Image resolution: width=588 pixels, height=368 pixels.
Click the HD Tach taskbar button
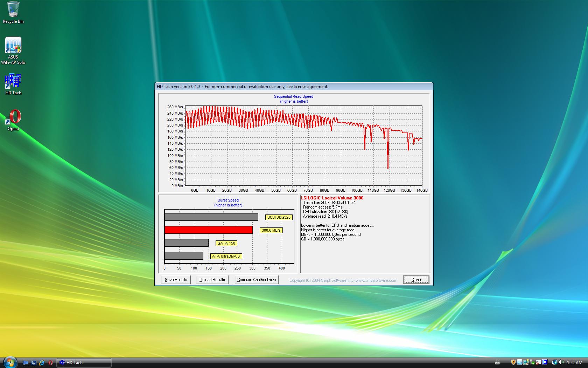pos(84,363)
